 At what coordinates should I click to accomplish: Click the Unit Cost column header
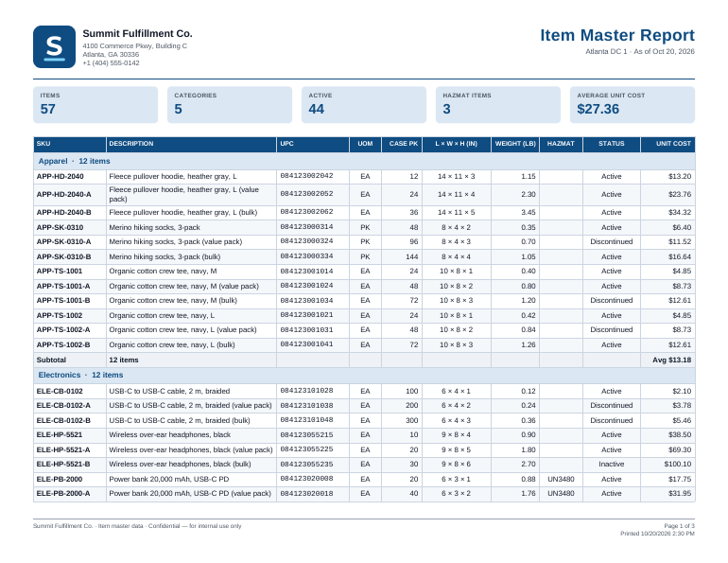(667, 144)
